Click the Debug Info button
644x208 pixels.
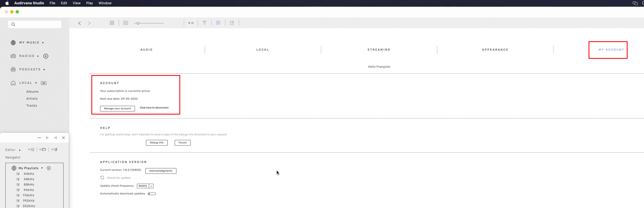click(x=157, y=143)
